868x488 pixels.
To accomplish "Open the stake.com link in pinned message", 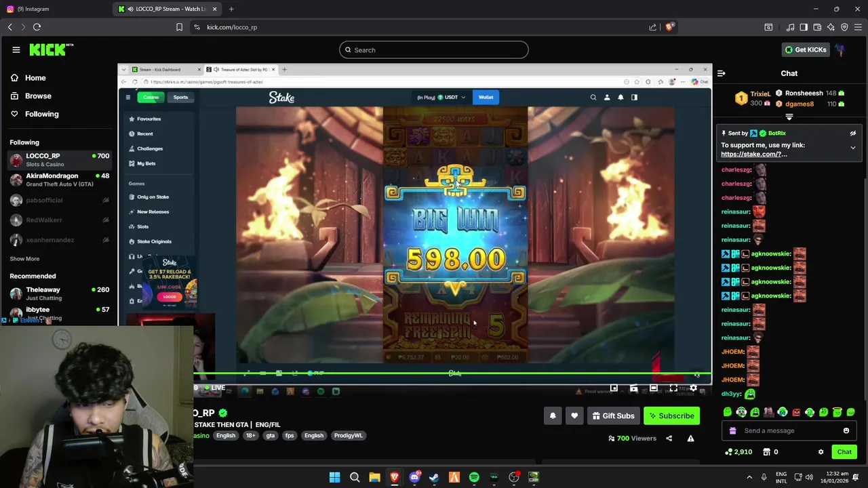I will 754,155.
